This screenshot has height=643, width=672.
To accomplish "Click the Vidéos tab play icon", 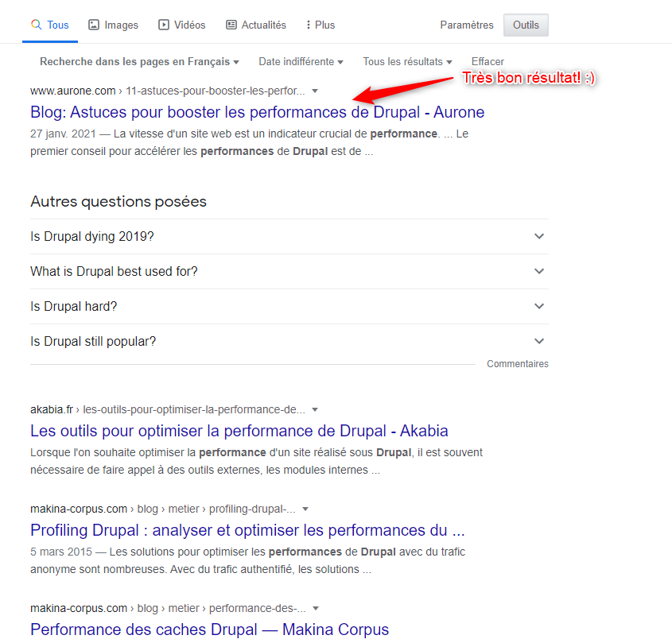I will (164, 25).
